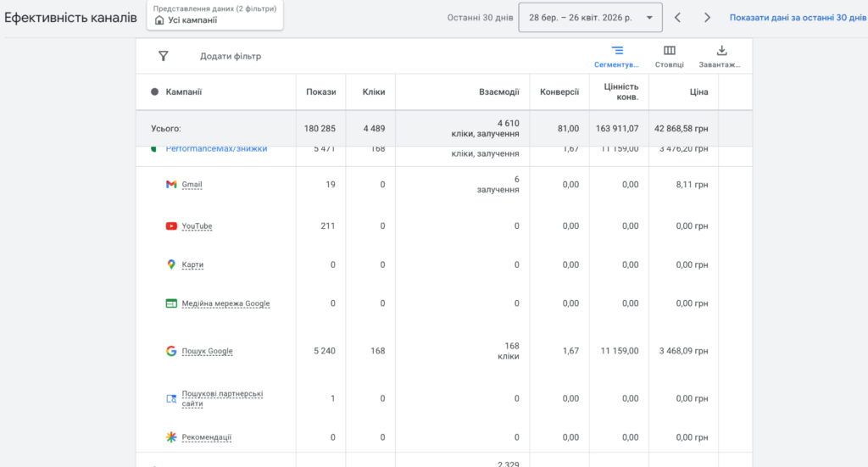
Task: Open the date range dropdown
Action: [x=591, y=17]
